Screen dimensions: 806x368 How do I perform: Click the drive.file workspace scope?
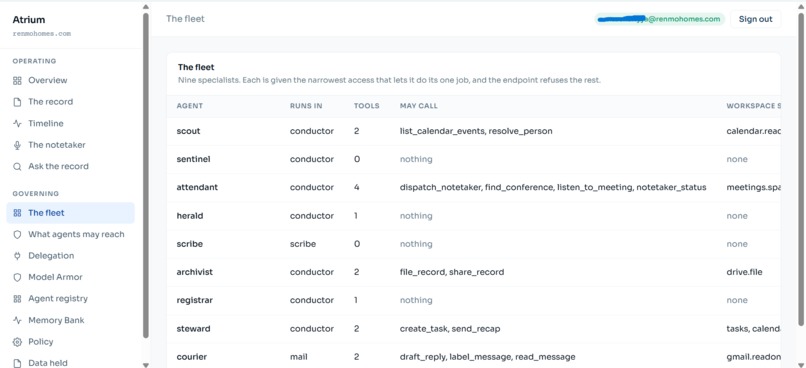coord(744,272)
